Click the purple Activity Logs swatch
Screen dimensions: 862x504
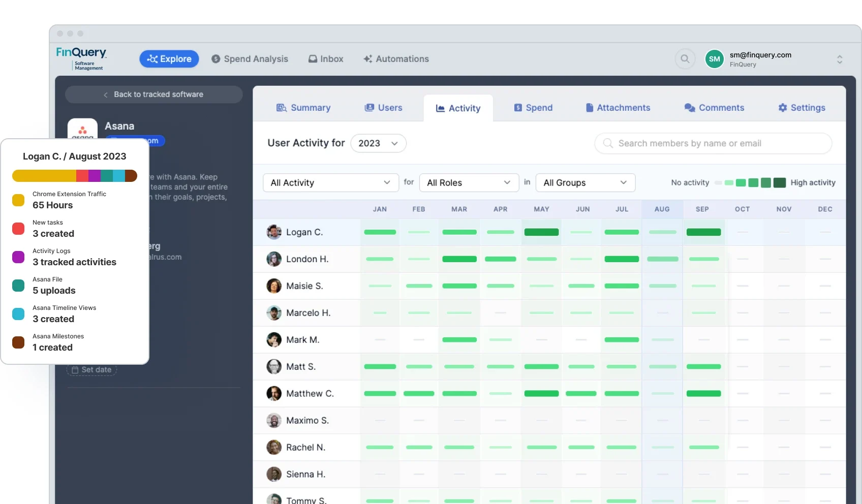coord(18,257)
